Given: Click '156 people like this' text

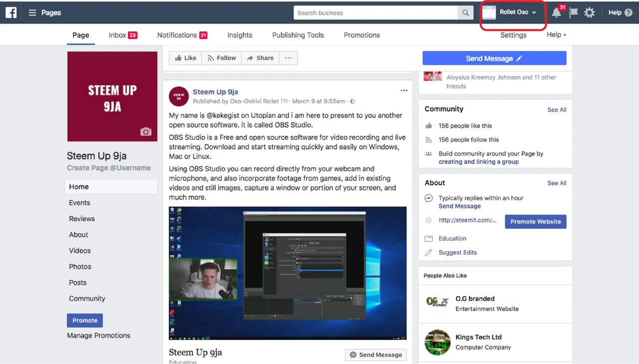Looking at the screenshot, I should (465, 126).
